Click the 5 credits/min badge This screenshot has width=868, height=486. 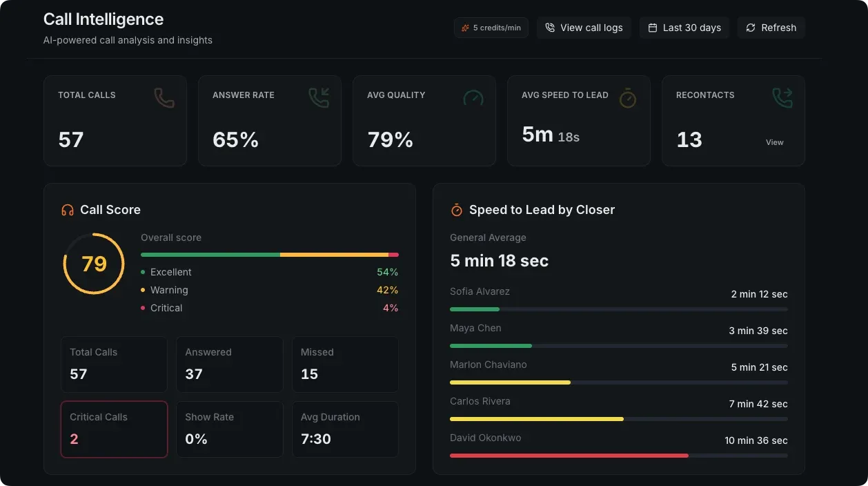pos(491,28)
